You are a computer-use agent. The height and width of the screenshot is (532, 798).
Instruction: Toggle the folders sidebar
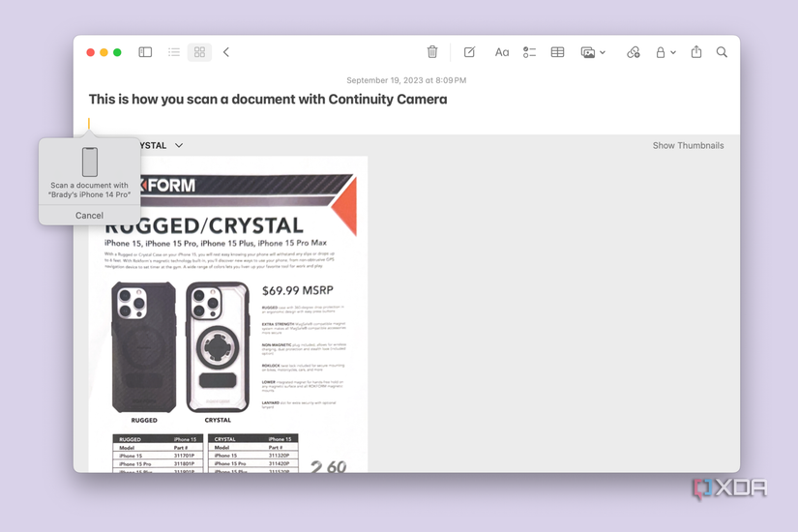145,52
